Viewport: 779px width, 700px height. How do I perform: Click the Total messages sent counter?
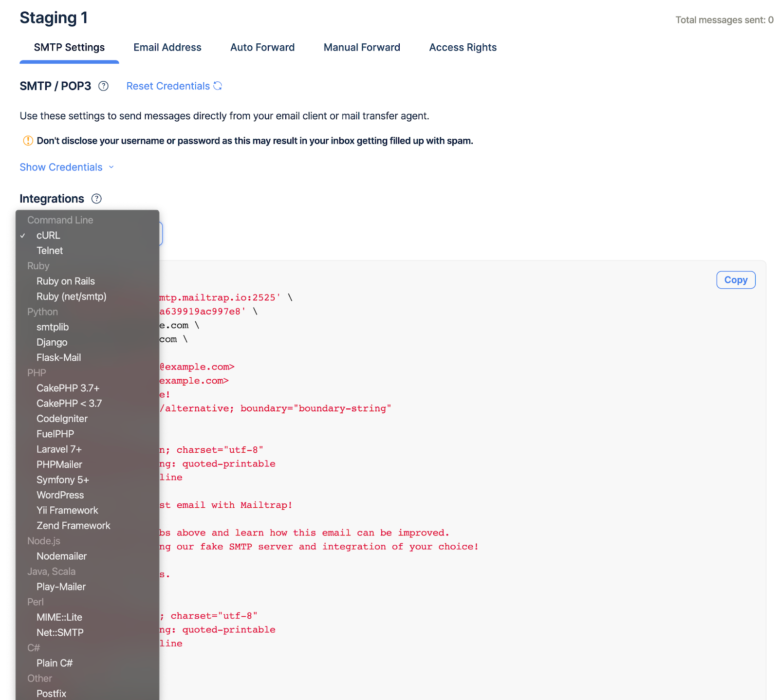click(x=724, y=20)
